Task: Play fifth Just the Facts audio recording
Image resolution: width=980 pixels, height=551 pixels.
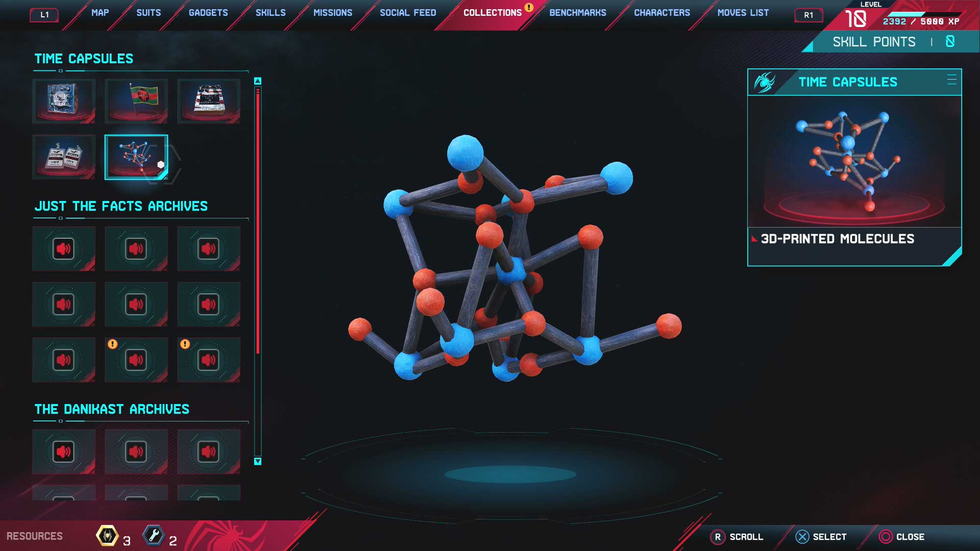Action: tap(136, 305)
